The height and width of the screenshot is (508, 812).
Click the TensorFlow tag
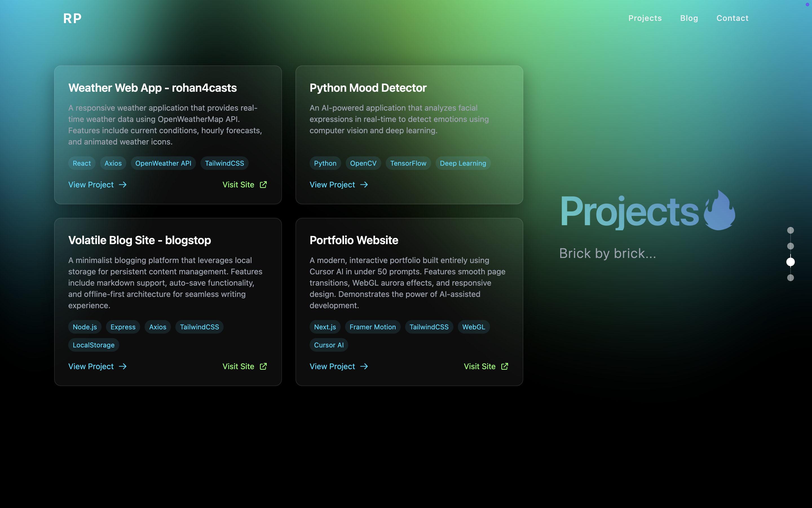tap(408, 163)
